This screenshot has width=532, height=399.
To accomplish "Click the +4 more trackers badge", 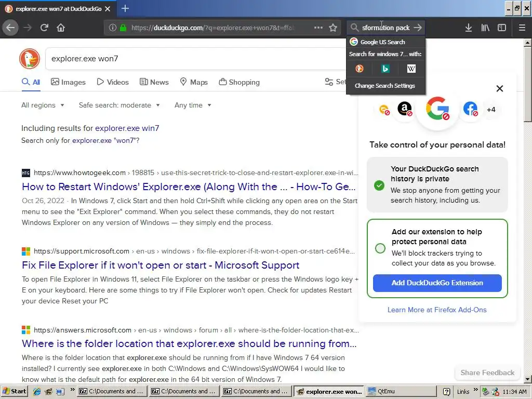I will click(x=491, y=109).
